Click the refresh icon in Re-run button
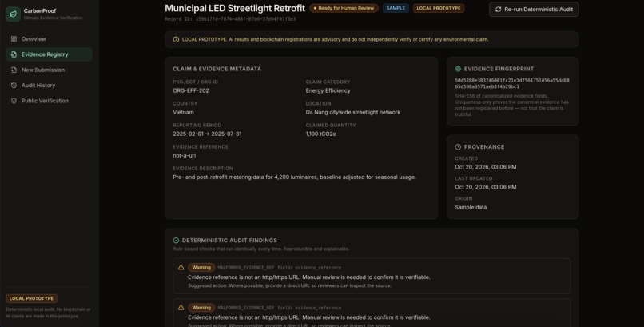644x327 pixels. click(499, 10)
